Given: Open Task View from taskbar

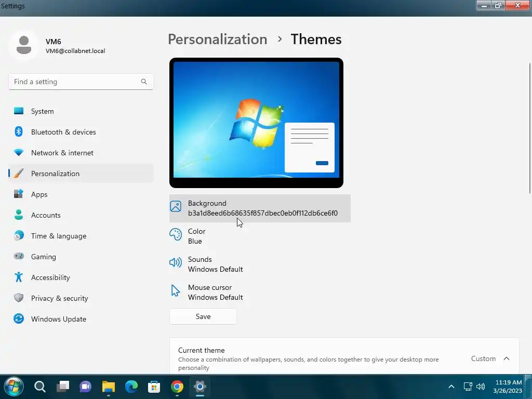Looking at the screenshot, I should pyautogui.click(x=63, y=387).
